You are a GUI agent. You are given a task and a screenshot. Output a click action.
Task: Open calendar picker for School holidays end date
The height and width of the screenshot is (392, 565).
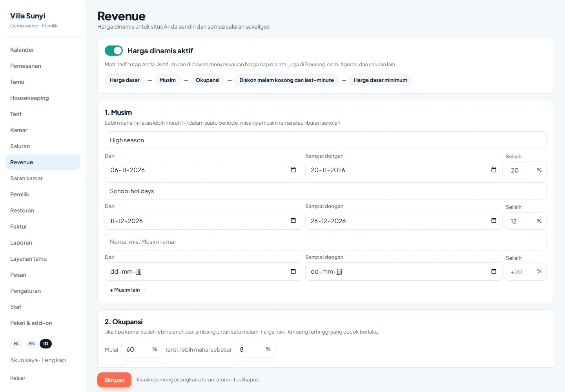tap(494, 221)
